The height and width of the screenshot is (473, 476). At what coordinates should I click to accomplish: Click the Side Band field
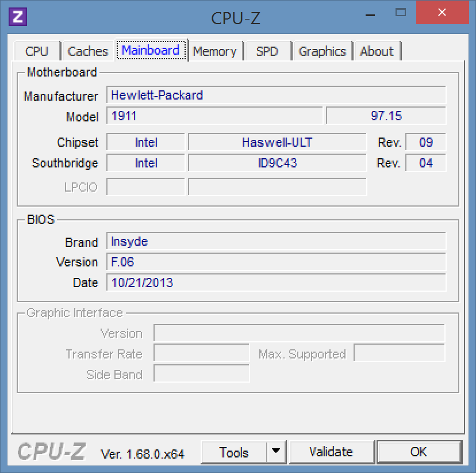201,373
